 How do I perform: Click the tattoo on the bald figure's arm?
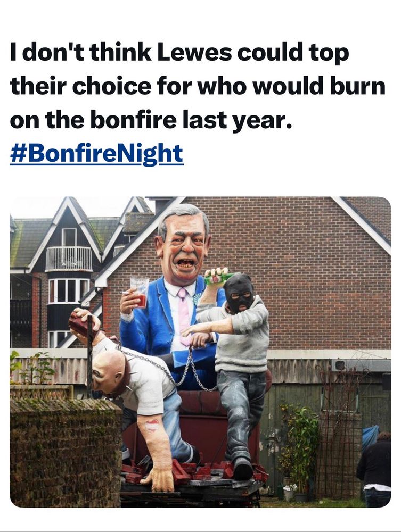(151, 425)
